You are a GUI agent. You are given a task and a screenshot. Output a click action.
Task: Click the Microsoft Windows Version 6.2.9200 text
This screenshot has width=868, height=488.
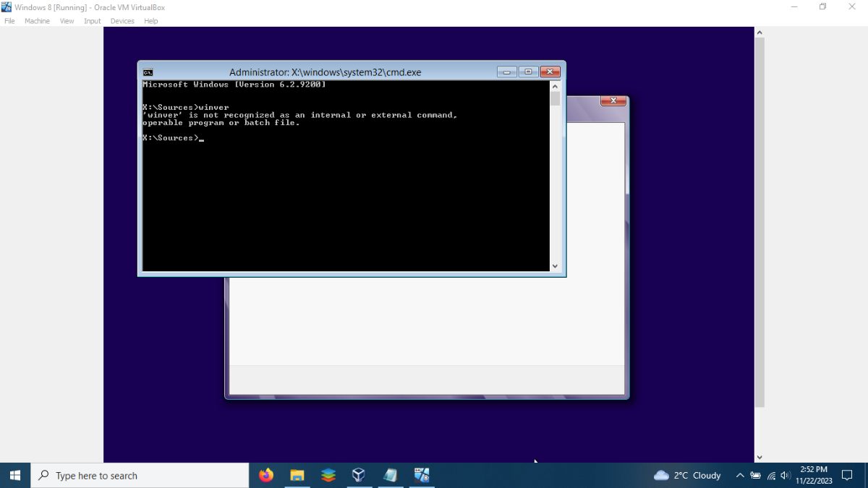(x=234, y=85)
